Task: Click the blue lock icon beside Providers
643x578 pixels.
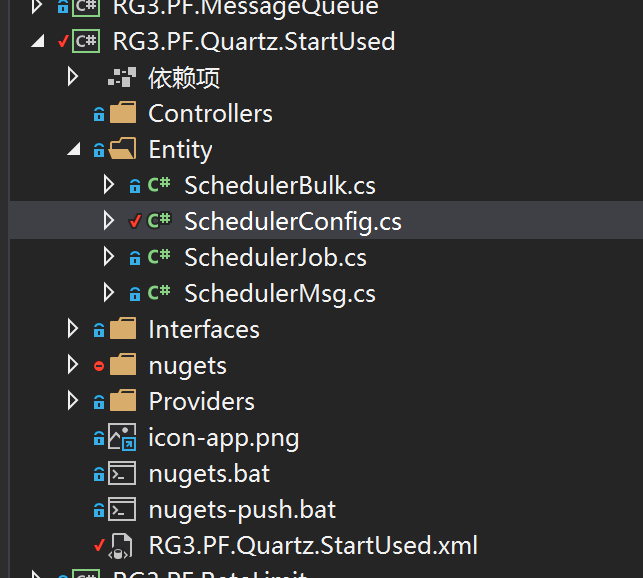Action: pos(99,402)
